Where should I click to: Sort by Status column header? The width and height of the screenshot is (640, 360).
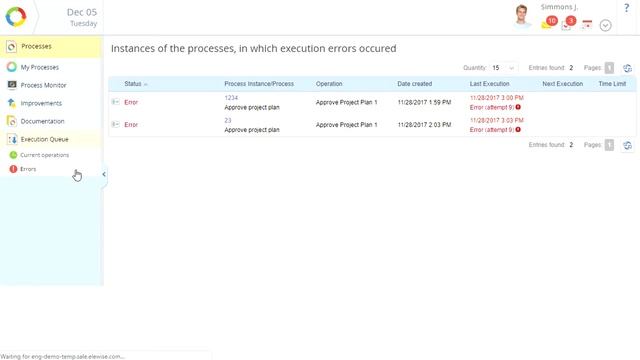tap(133, 84)
